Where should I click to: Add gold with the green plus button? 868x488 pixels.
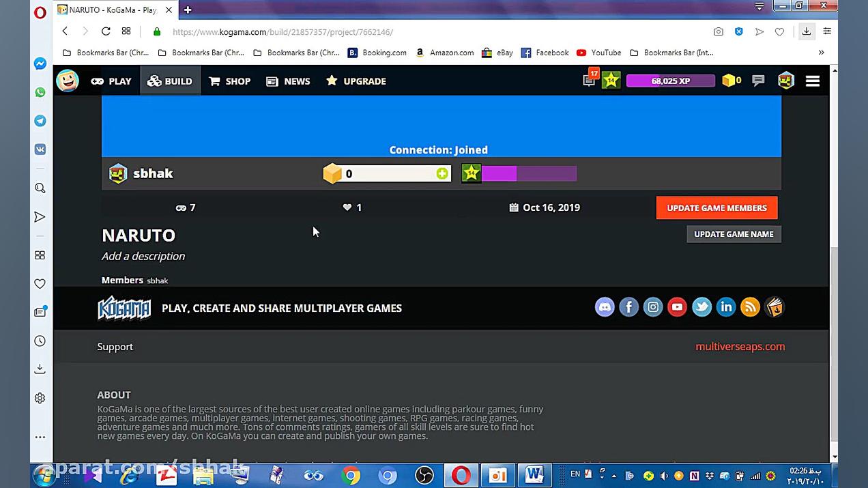[442, 173]
